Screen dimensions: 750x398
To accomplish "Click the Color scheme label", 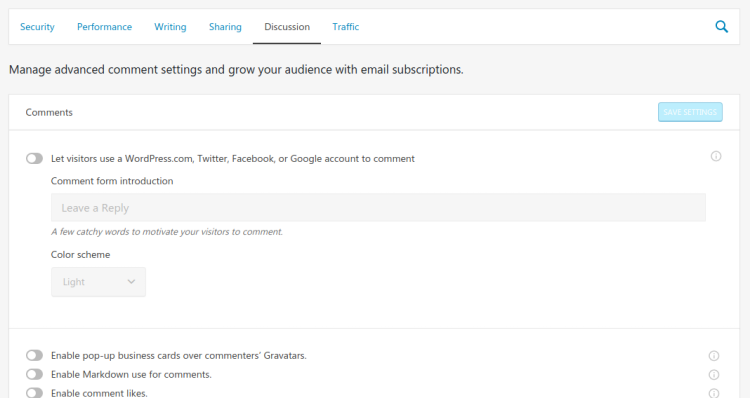I will click(80, 254).
